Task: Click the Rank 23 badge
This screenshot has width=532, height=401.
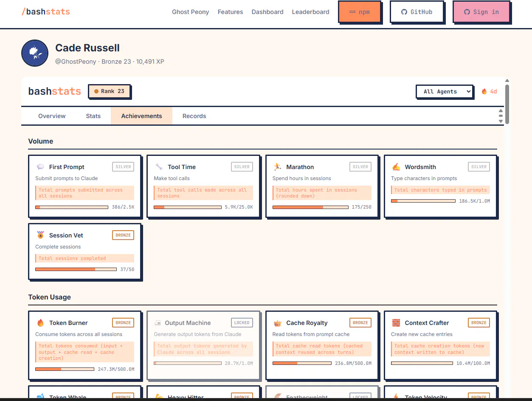Action: point(109,91)
